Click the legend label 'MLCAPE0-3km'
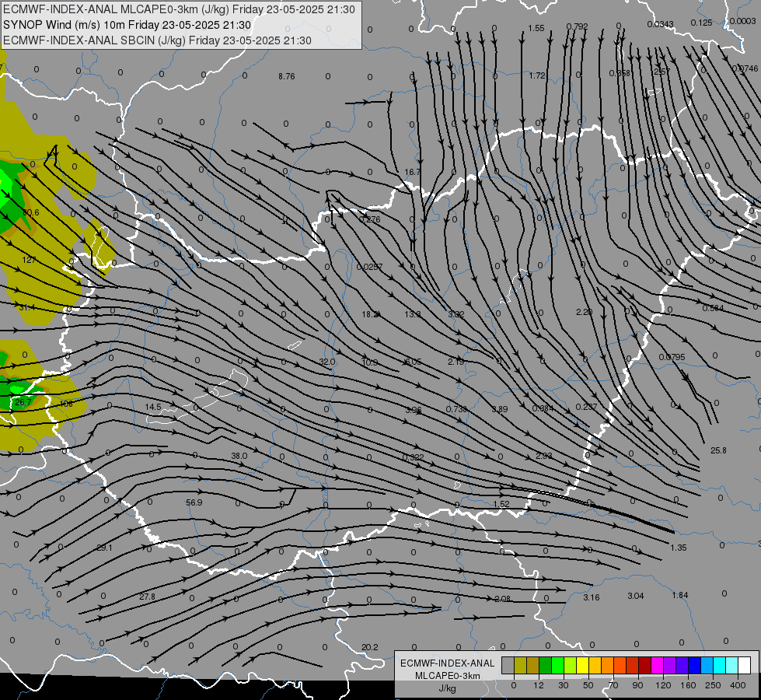 [447, 676]
